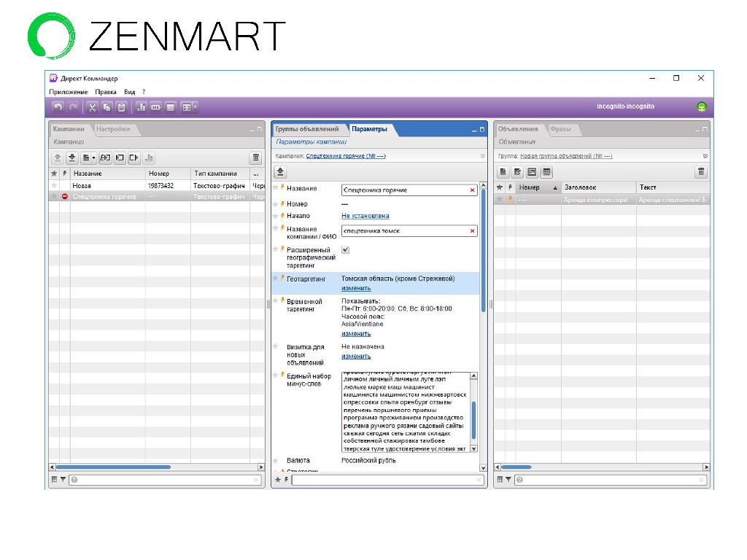Create a new ad with the document icon
The image size is (747, 560).
point(503,172)
